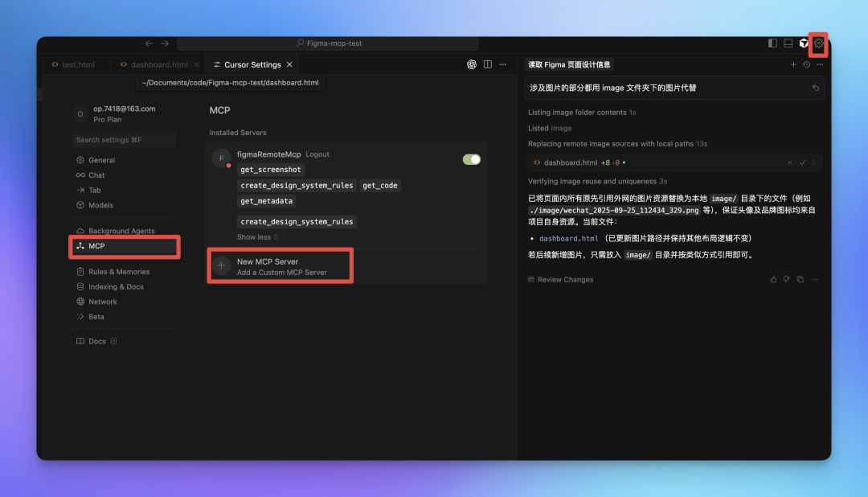Click the get_code tool tag
This screenshot has height=497, width=868.
(379, 186)
